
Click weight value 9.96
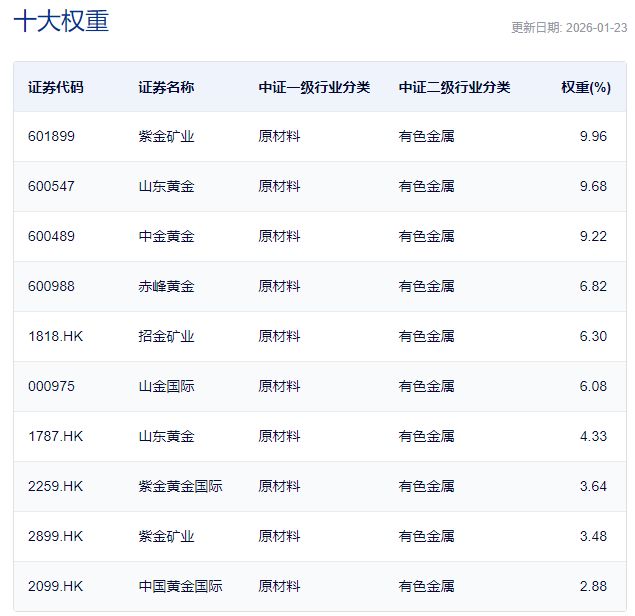pyautogui.click(x=593, y=136)
